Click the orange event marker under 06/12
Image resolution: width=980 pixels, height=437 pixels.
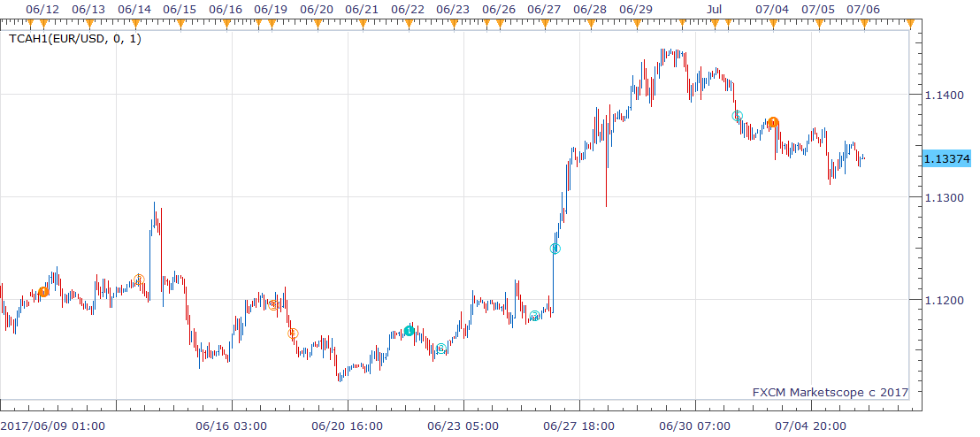coord(43,24)
